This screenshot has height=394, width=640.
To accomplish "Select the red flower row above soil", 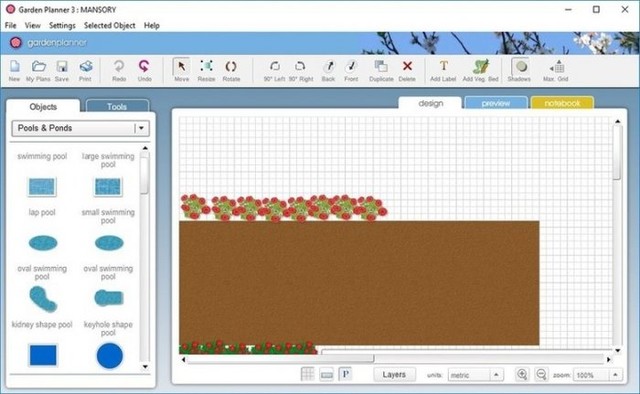I will click(284, 208).
